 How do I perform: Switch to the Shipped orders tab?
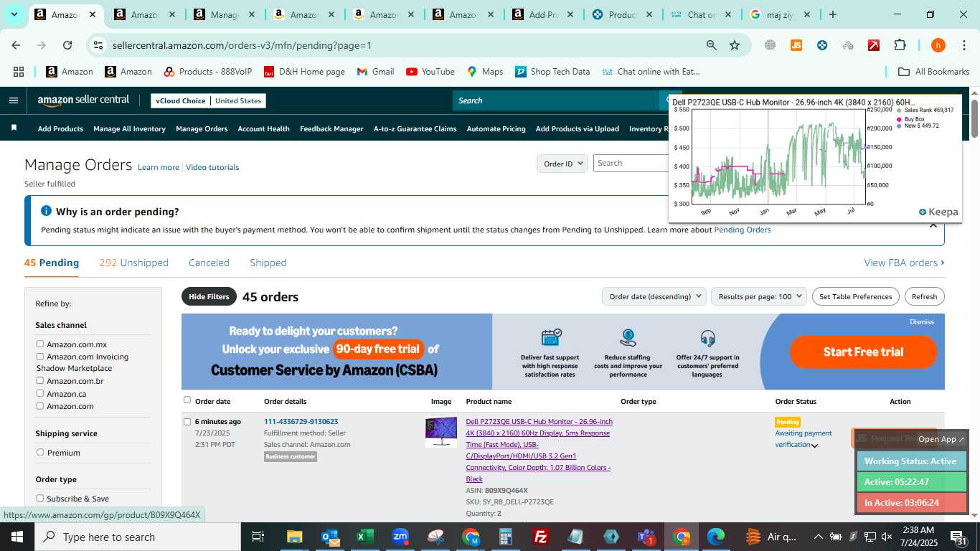268,263
